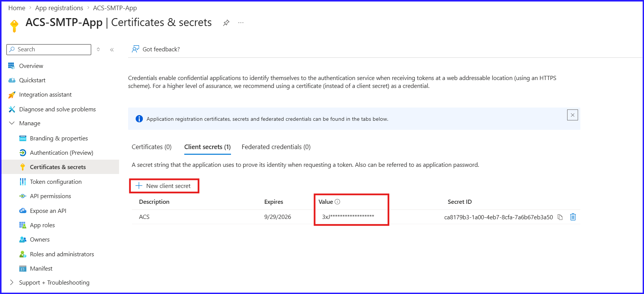Screen dimensions: 644x294
Task: Click the Owners icon
Action: 23,240
